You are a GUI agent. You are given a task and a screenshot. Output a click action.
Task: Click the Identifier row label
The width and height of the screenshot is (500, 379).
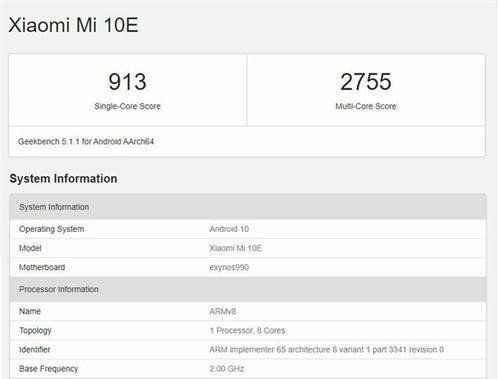point(35,350)
